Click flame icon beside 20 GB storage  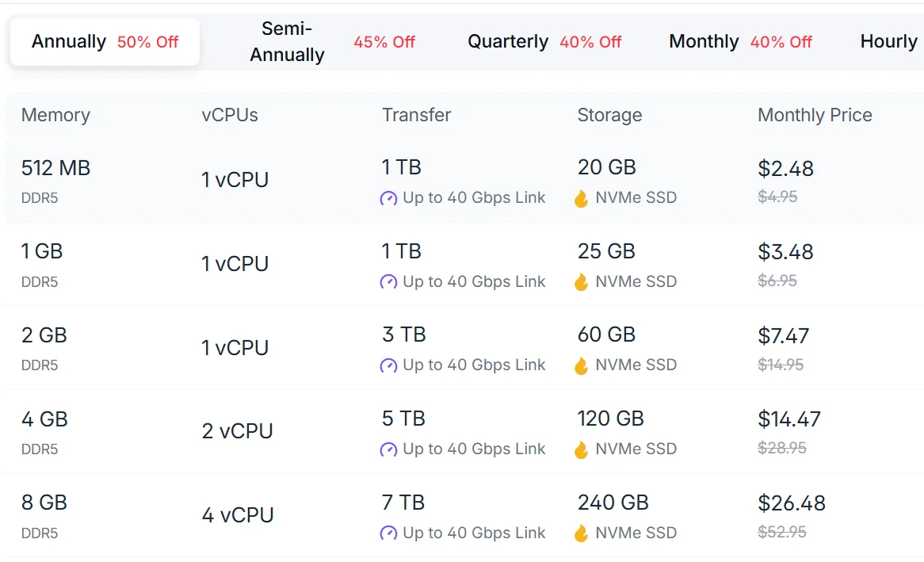pos(582,198)
